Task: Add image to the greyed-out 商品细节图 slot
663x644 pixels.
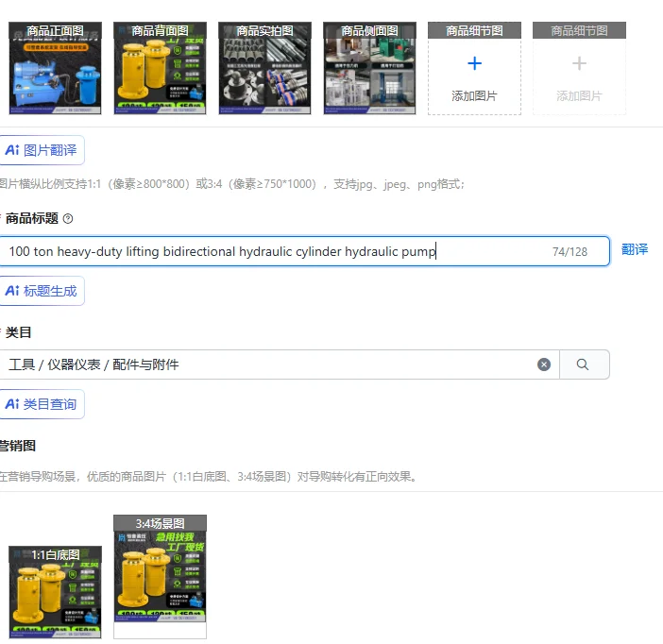Action: 579,68
